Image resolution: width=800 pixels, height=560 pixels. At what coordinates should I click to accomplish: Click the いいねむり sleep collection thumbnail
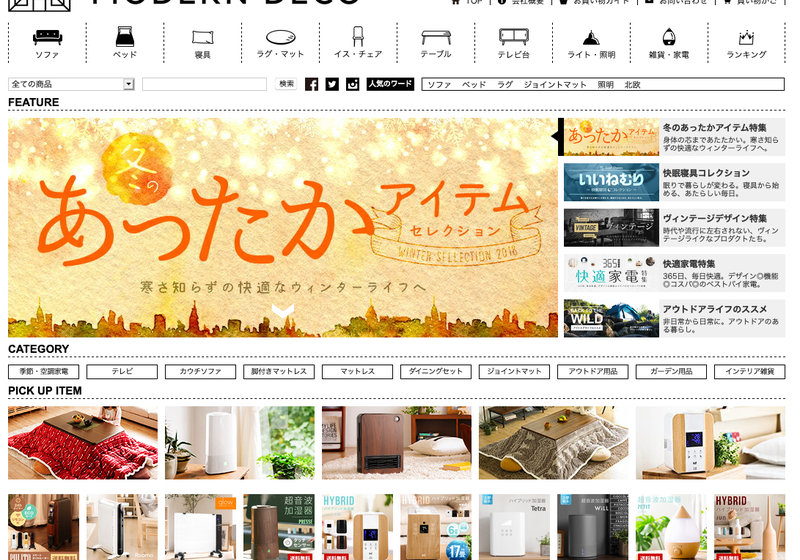[611, 182]
